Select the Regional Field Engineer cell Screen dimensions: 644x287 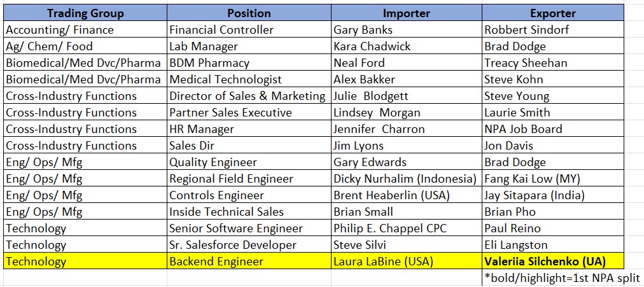pos(231,179)
